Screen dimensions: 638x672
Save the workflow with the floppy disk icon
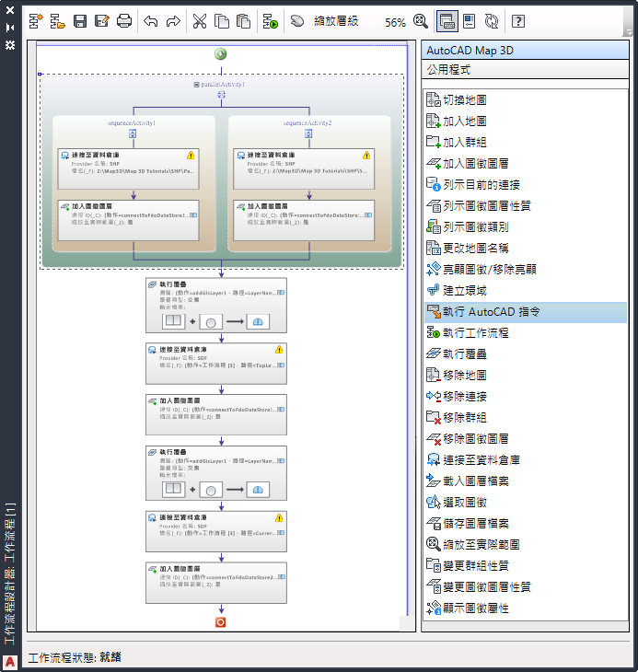pos(80,21)
